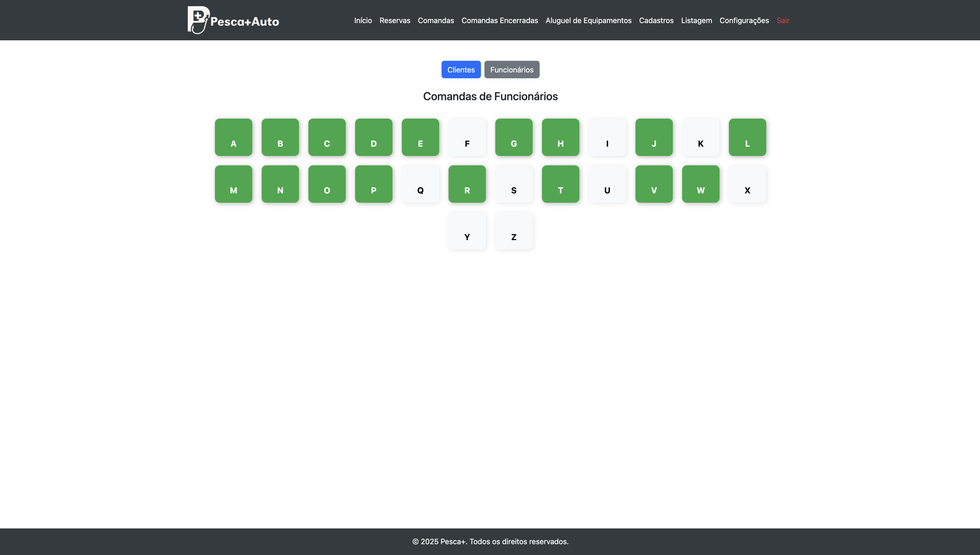This screenshot has height=555, width=980.
Task: Open the Início menu item
Action: [x=363, y=20]
